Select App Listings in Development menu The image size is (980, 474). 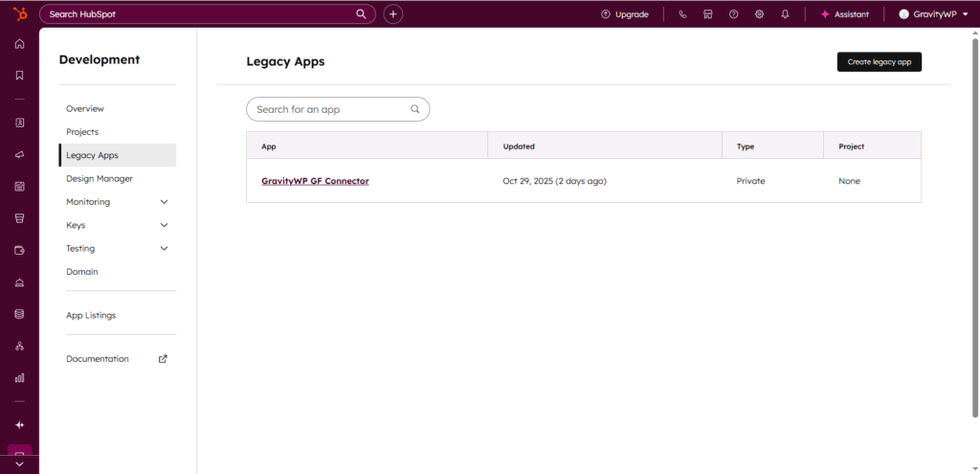pos(91,315)
